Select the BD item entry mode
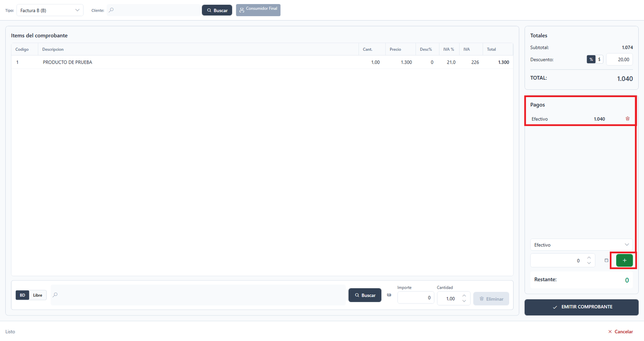 [x=23, y=295]
